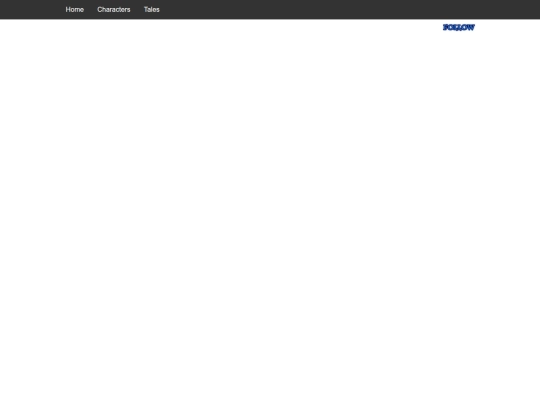Viewport: 540px width, 405px height.
Task: Open the Home navigation item
Action: (75, 10)
